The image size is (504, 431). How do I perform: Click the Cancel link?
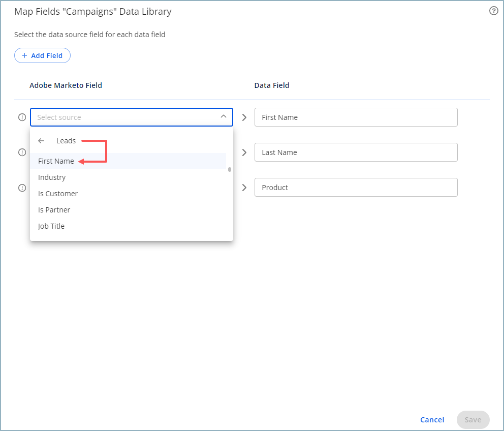click(x=432, y=420)
